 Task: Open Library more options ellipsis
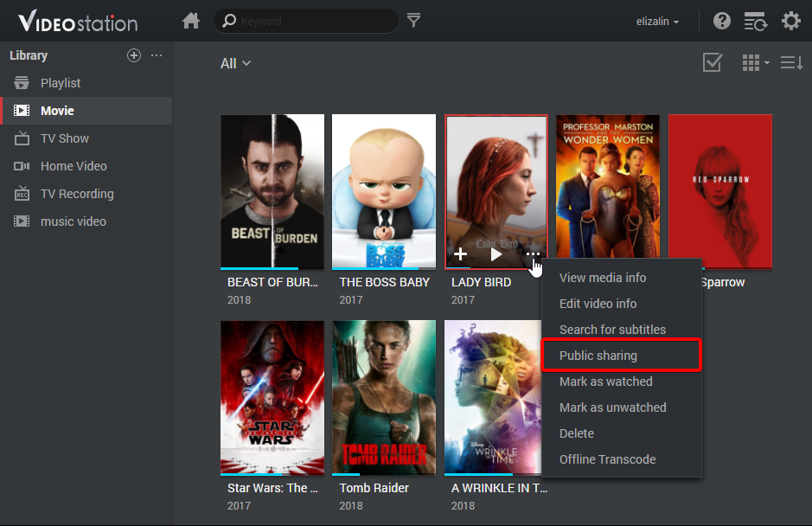coord(157,55)
